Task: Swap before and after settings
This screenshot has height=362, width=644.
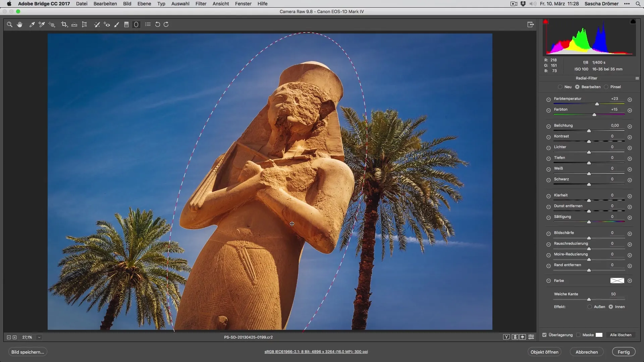Action: [x=515, y=337]
